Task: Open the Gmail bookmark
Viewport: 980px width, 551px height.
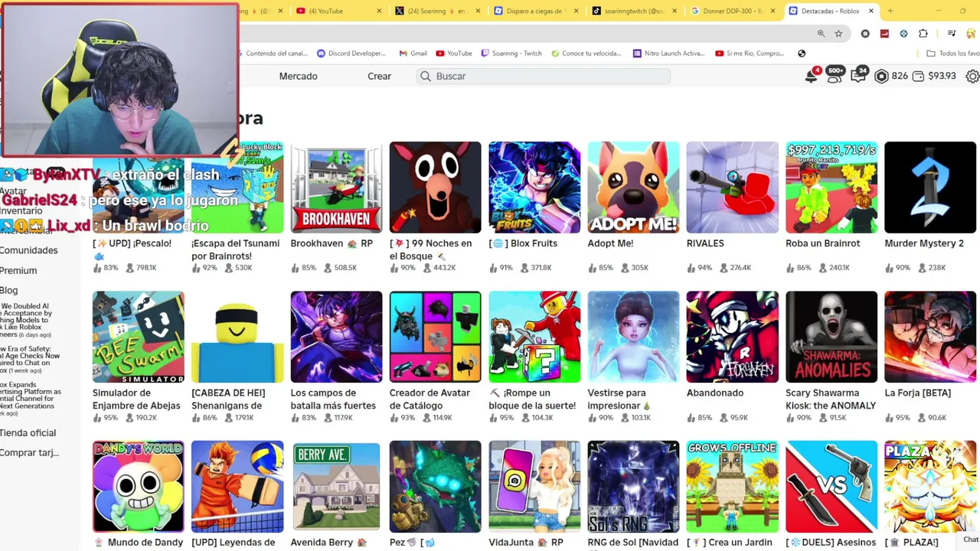Action: tap(413, 54)
